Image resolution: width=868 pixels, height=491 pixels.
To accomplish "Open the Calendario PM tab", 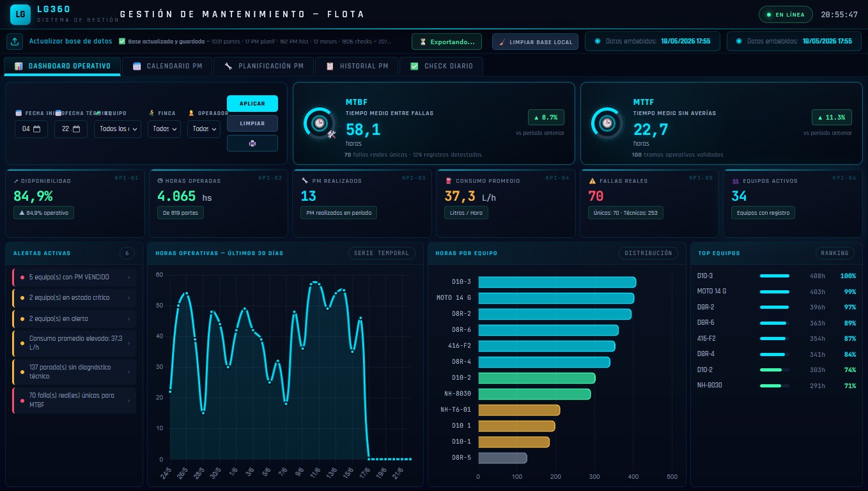I will point(167,66).
